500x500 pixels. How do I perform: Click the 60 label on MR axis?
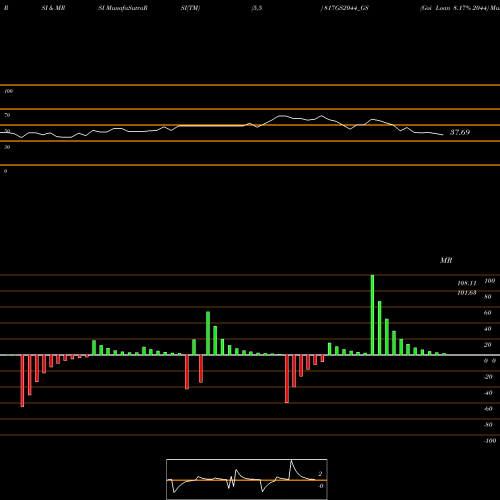tap(488, 313)
